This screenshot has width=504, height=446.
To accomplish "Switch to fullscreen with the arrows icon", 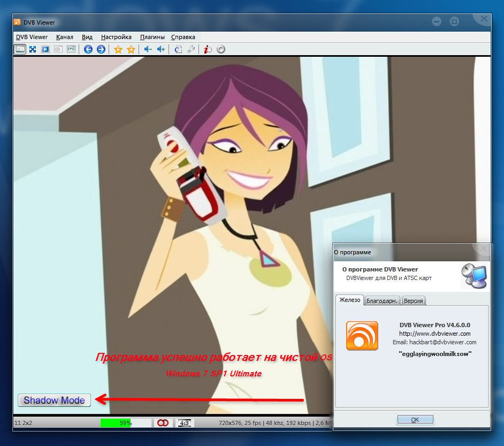I will point(33,49).
